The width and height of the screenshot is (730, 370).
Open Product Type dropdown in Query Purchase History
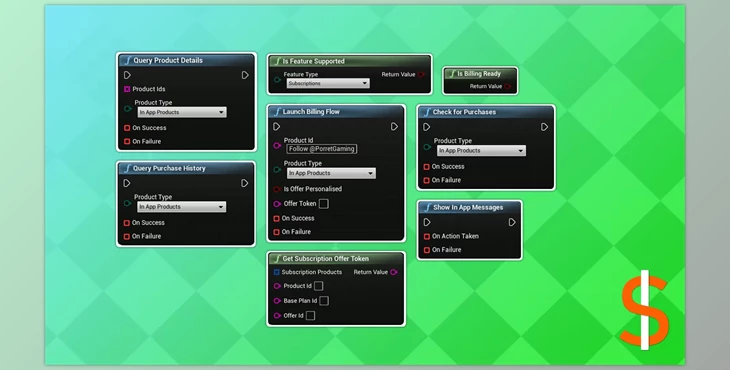(182, 207)
